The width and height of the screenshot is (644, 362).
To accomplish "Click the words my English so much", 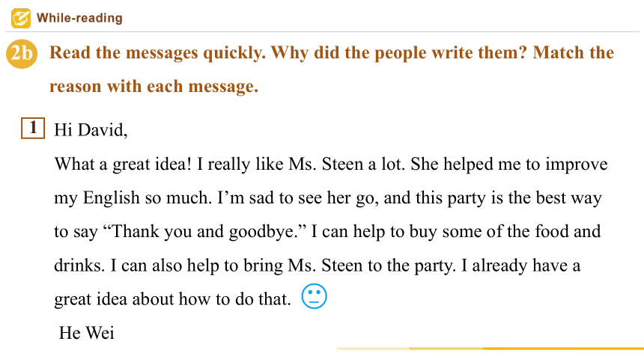I will (133, 198).
